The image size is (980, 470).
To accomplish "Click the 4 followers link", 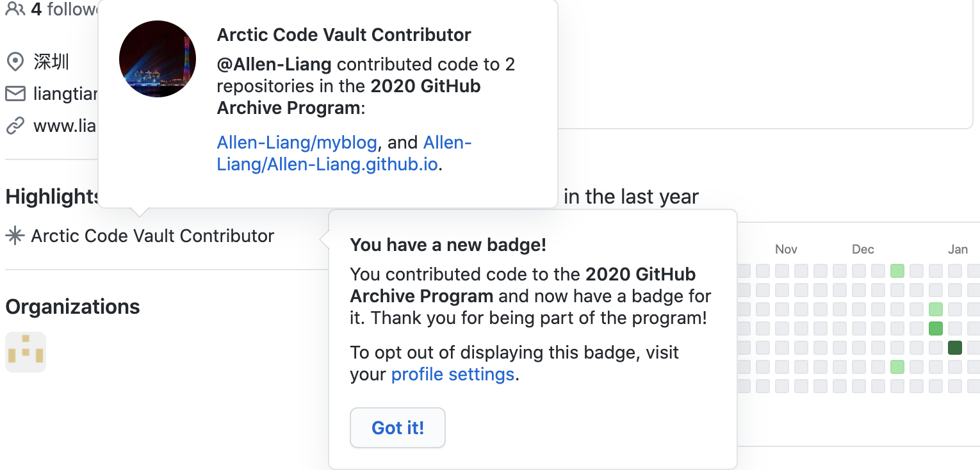I will point(64,9).
